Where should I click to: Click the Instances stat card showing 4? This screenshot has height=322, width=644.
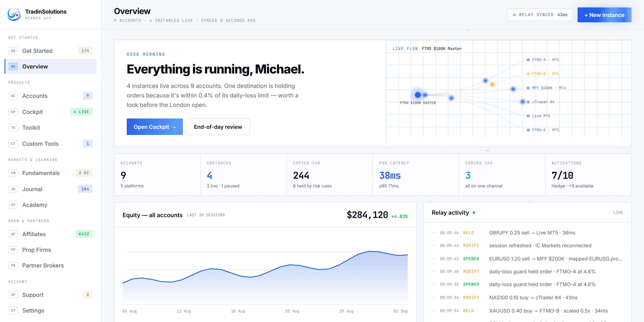click(x=244, y=174)
